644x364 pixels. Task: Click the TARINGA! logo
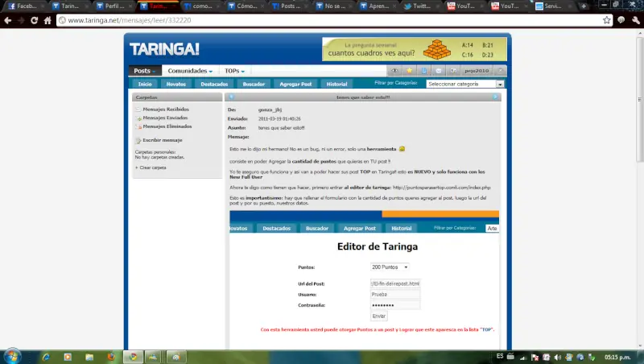pyautogui.click(x=164, y=49)
